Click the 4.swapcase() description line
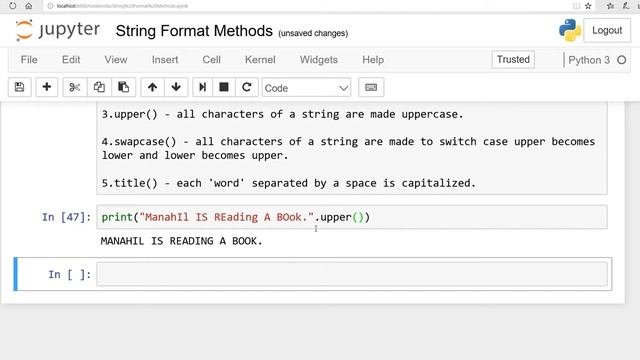Screen dimensions: 640x360 [349, 148]
